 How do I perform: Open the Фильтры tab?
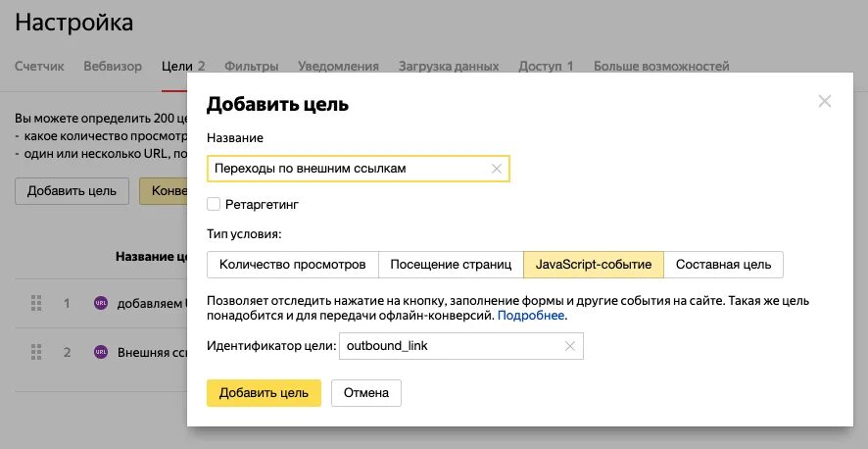pyautogui.click(x=252, y=67)
